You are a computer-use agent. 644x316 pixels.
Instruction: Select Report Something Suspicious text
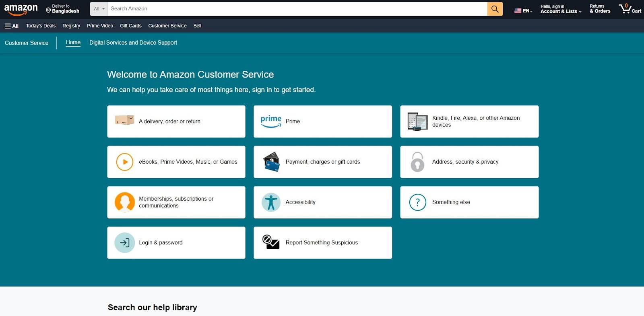point(322,242)
